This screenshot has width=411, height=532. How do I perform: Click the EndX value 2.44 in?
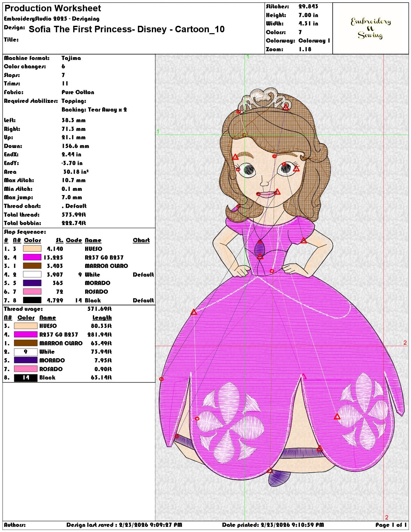click(72, 154)
